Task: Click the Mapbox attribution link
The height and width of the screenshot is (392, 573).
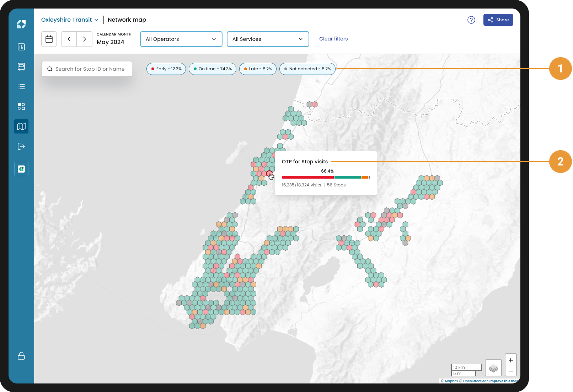Action: click(x=451, y=381)
